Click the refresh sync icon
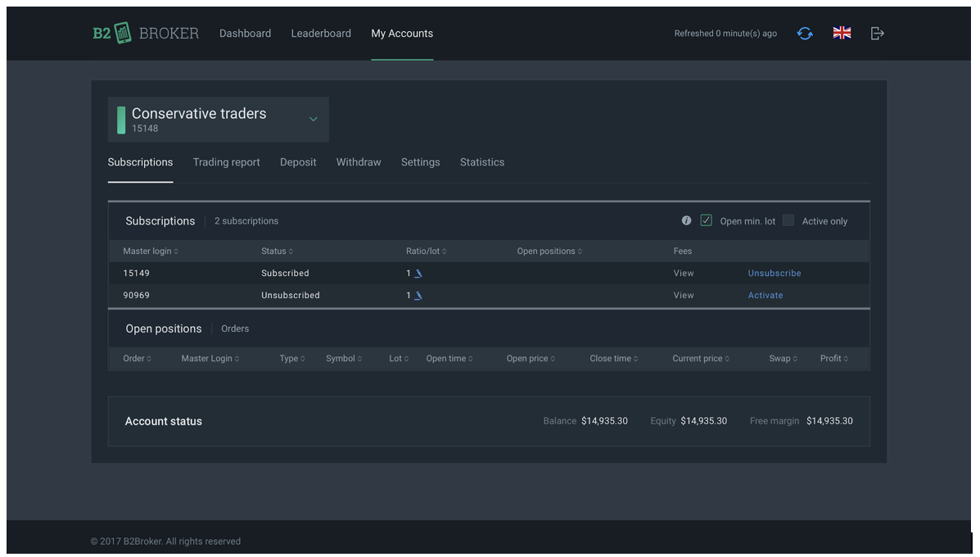The height and width of the screenshot is (557, 980). coord(805,34)
